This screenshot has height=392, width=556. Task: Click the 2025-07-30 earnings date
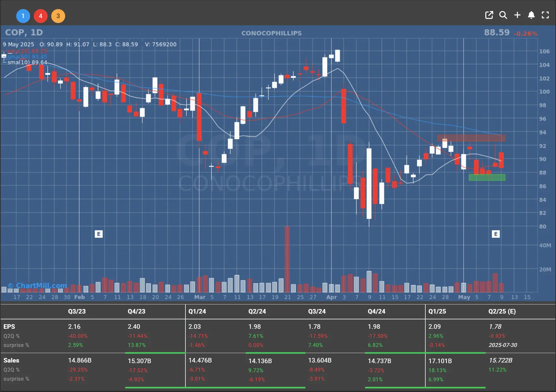tap(503, 345)
